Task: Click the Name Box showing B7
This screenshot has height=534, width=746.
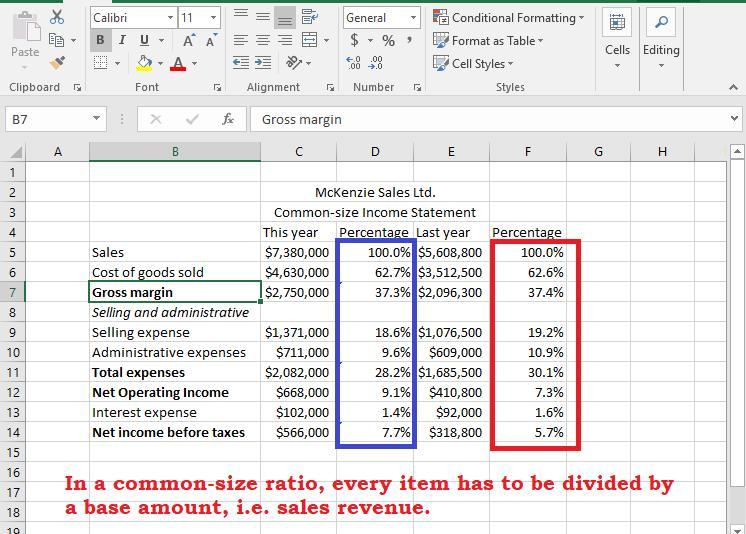Action: click(48, 119)
